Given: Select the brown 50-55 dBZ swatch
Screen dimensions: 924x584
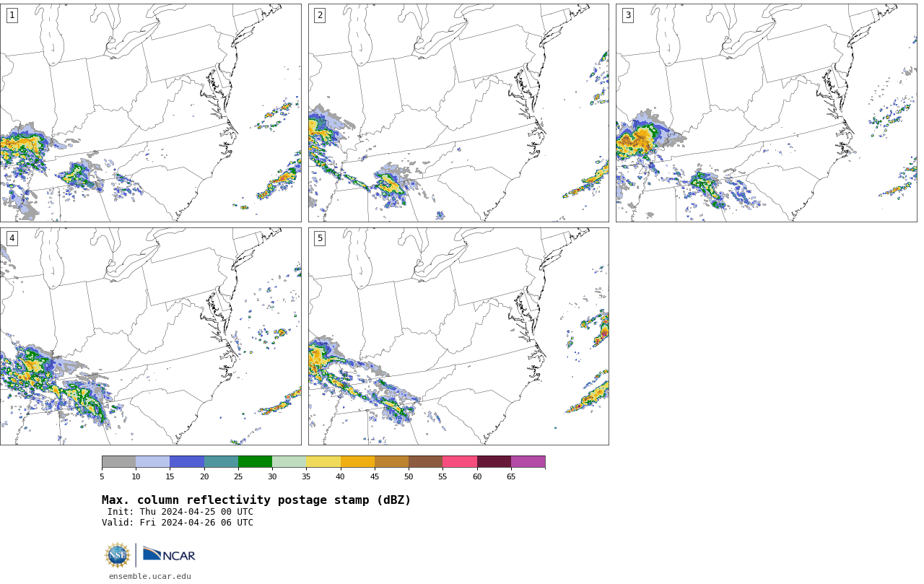Looking at the screenshot, I should tap(426, 462).
